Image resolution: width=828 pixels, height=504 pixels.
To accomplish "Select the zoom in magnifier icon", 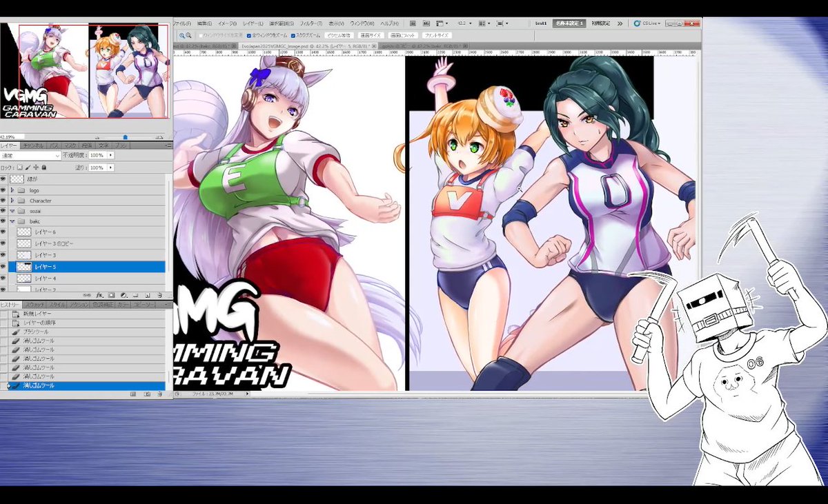I will tap(182, 35).
